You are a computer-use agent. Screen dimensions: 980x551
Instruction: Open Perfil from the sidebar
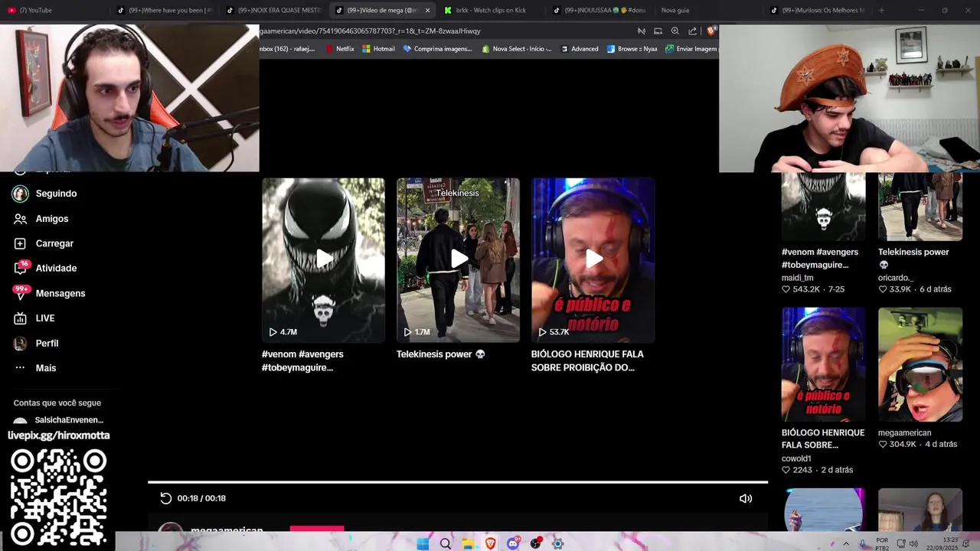pyautogui.click(x=36, y=344)
